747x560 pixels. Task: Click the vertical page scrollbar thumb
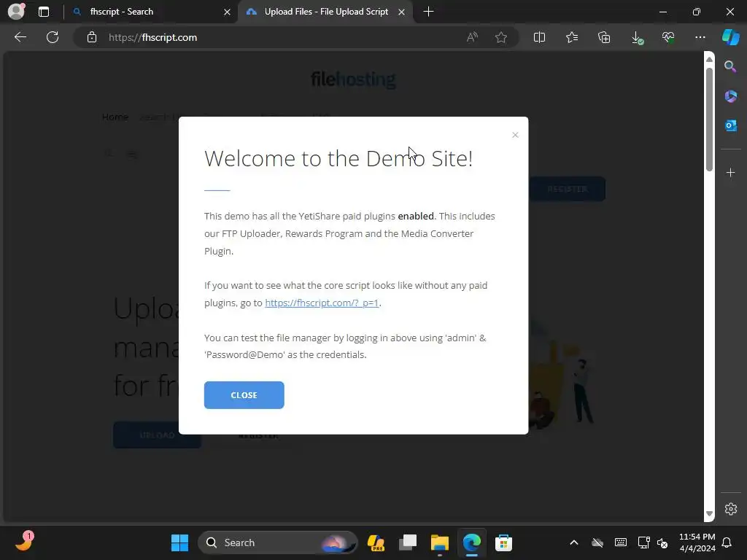coord(709,119)
